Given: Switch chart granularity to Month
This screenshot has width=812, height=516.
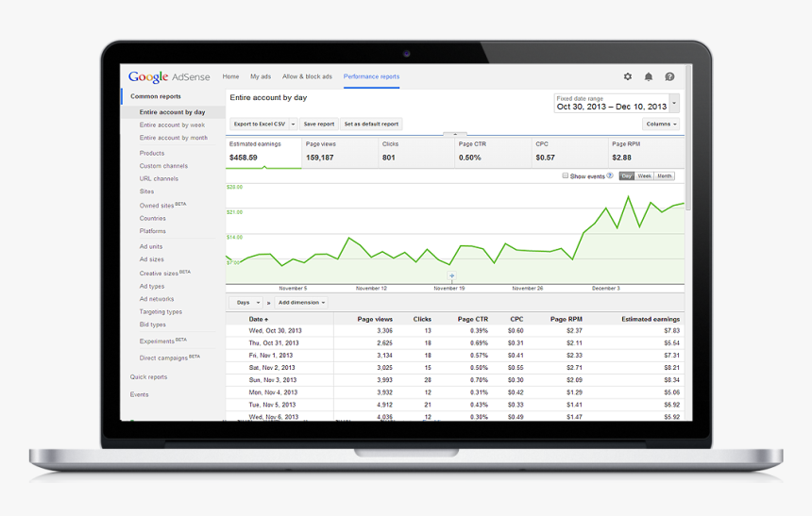Looking at the screenshot, I should (x=665, y=176).
